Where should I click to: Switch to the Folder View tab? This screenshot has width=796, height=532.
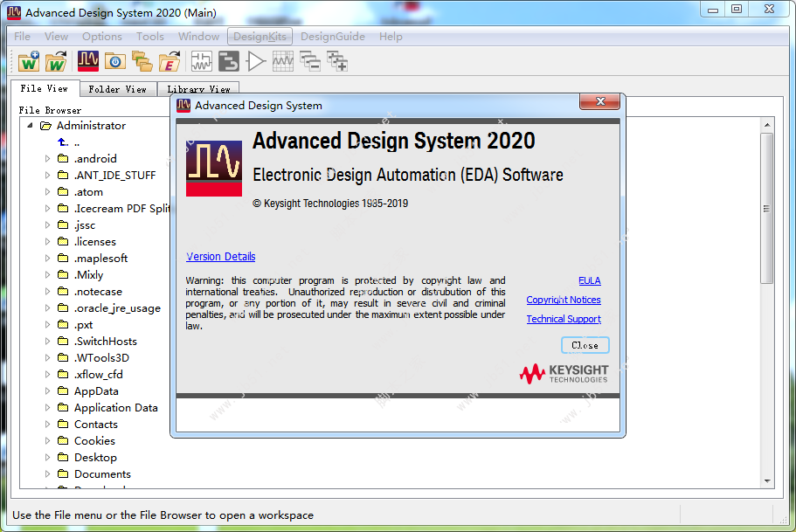point(118,89)
